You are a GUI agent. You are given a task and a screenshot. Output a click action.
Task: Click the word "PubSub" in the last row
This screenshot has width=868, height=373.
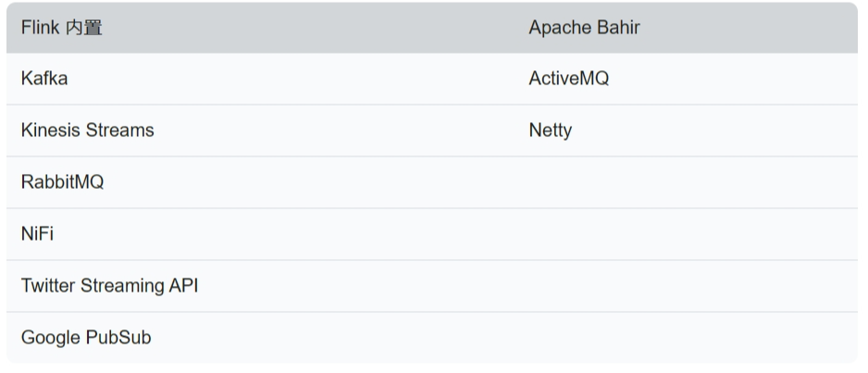(119, 338)
